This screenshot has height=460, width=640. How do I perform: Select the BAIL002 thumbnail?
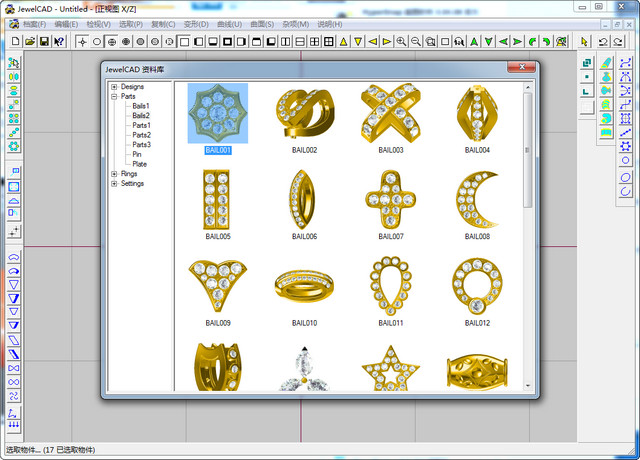(x=304, y=113)
